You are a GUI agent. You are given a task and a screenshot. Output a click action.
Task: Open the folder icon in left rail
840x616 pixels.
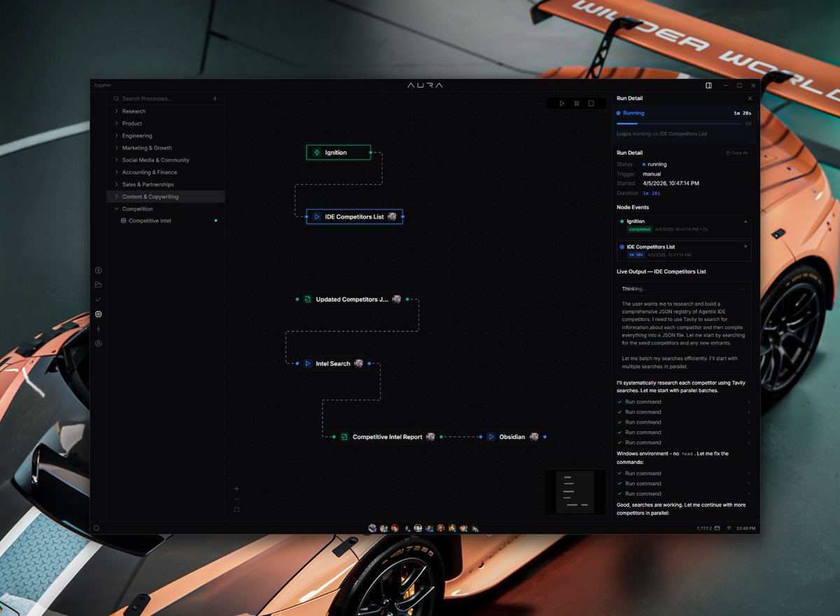[98, 285]
